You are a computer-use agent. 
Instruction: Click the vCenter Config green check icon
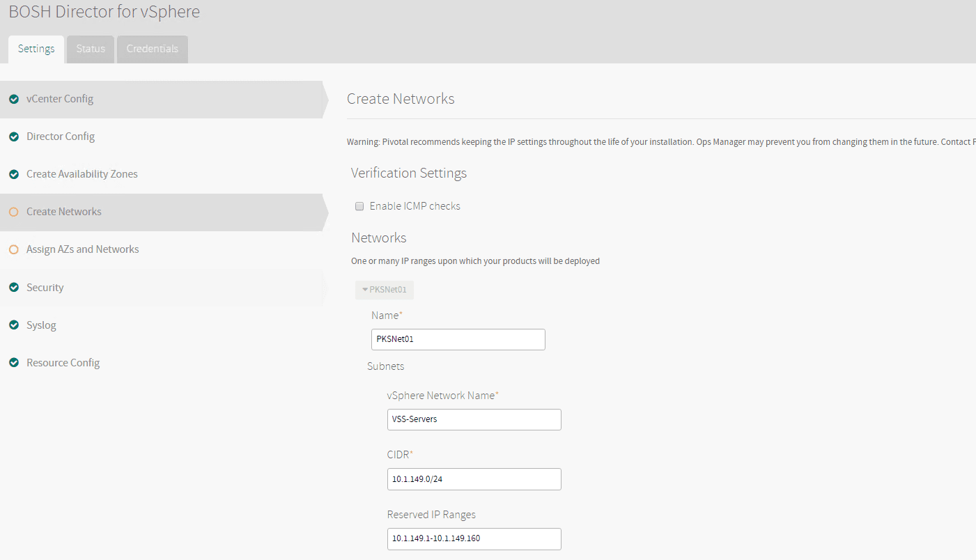coord(14,99)
